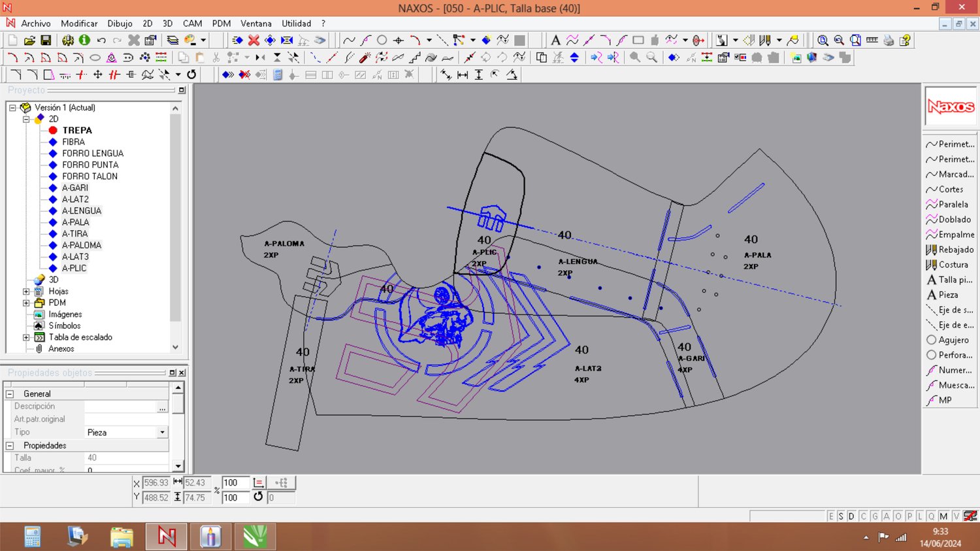Open the Calculator from the taskbar
The image size is (980, 551).
[x=32, y=537]
